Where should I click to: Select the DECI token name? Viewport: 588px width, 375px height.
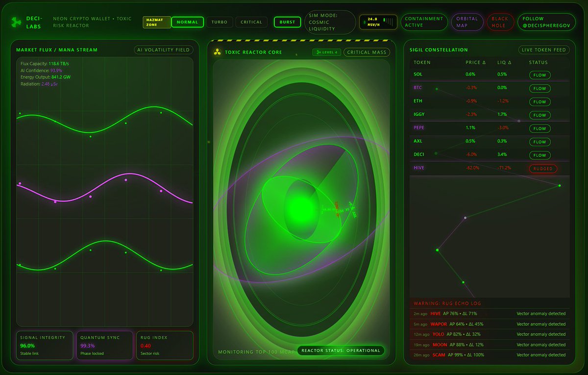point(418,154)
